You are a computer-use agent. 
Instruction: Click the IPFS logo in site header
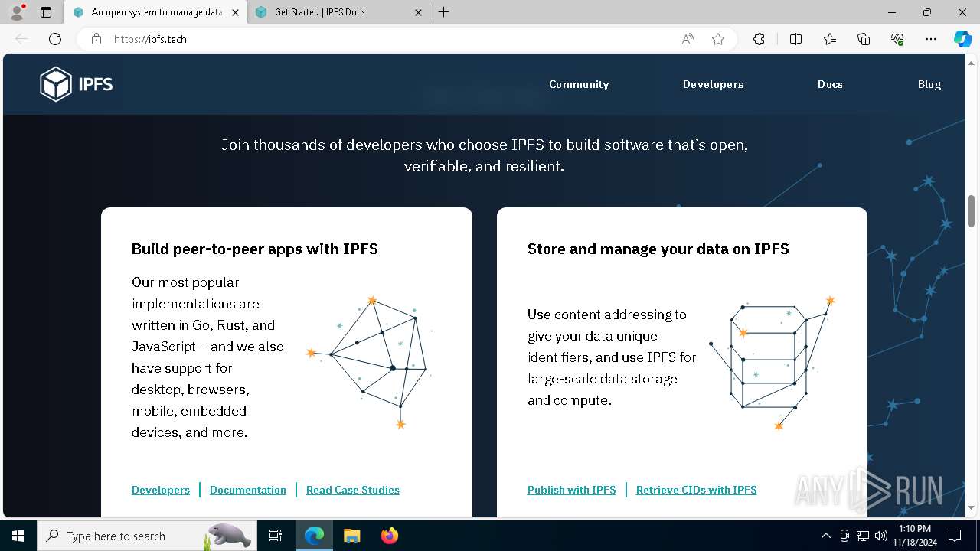77,84
